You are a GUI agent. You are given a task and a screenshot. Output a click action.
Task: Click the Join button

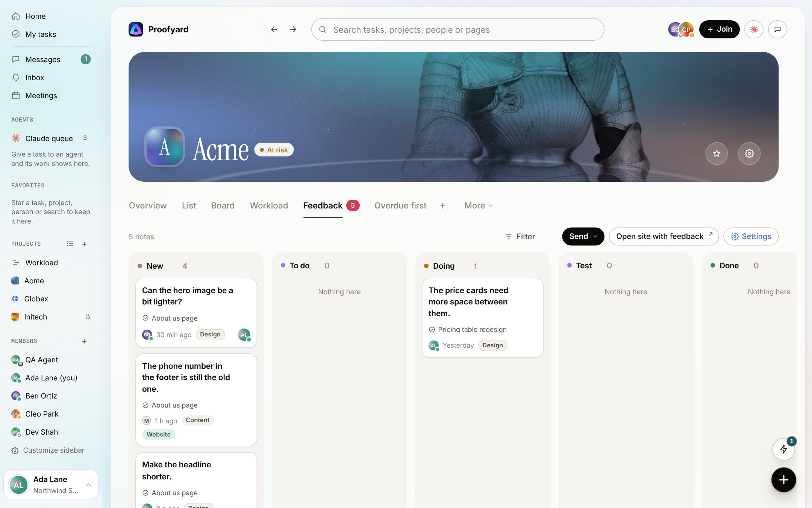click(719, 29)
